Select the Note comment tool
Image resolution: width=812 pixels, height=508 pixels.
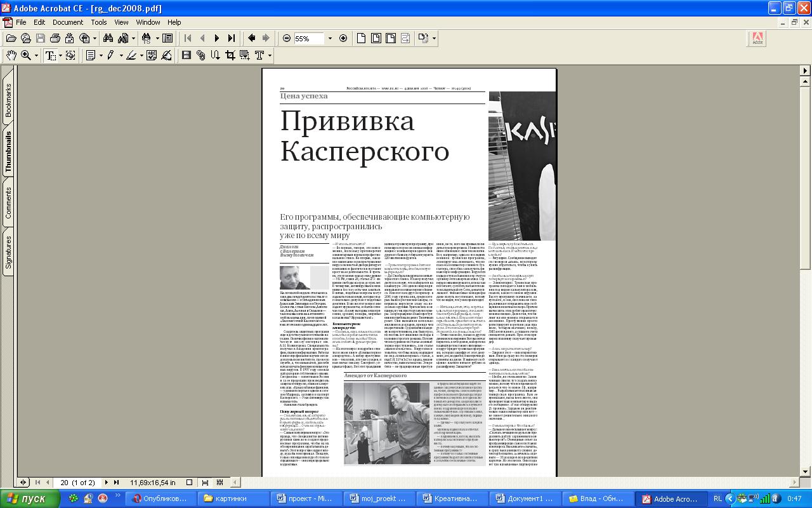(90, 55)
